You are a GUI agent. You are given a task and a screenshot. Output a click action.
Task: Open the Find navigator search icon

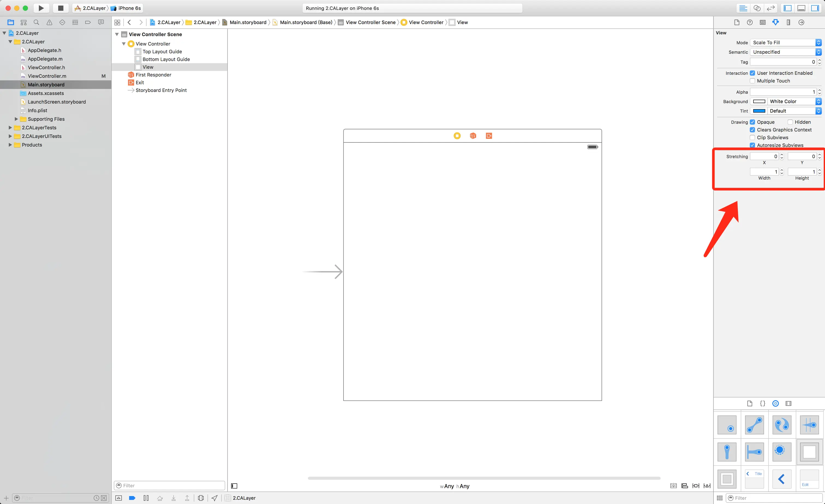click(37, 22)
